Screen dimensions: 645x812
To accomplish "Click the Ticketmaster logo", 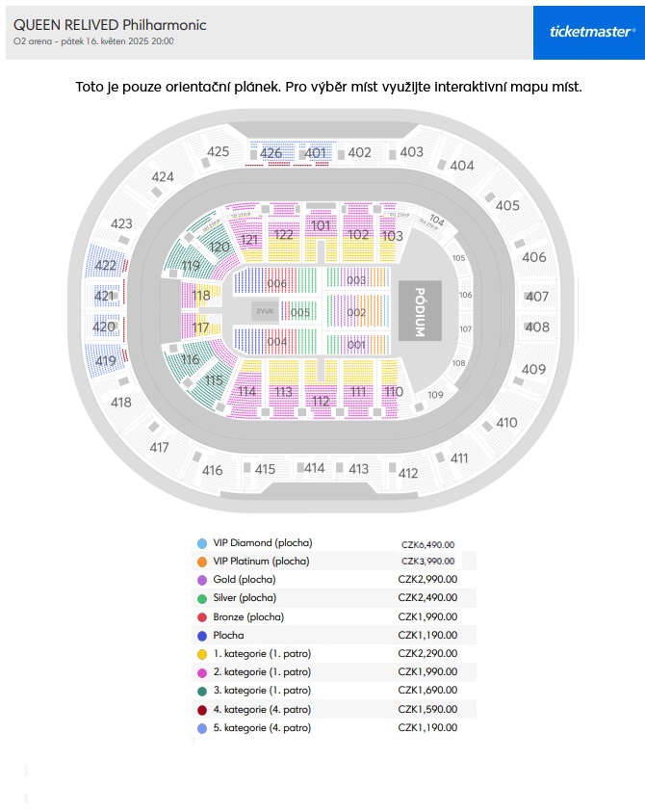I will pyautogui.click(x=588, y=33).
